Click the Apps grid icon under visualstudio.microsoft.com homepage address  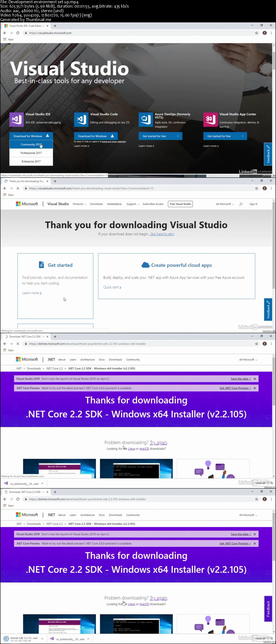(x=5, y=39)
